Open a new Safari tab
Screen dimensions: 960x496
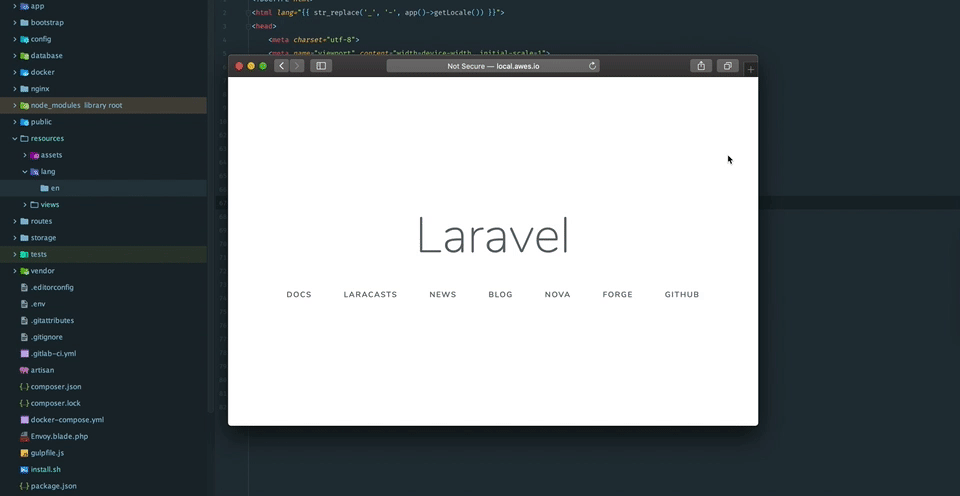click(751, 69)
